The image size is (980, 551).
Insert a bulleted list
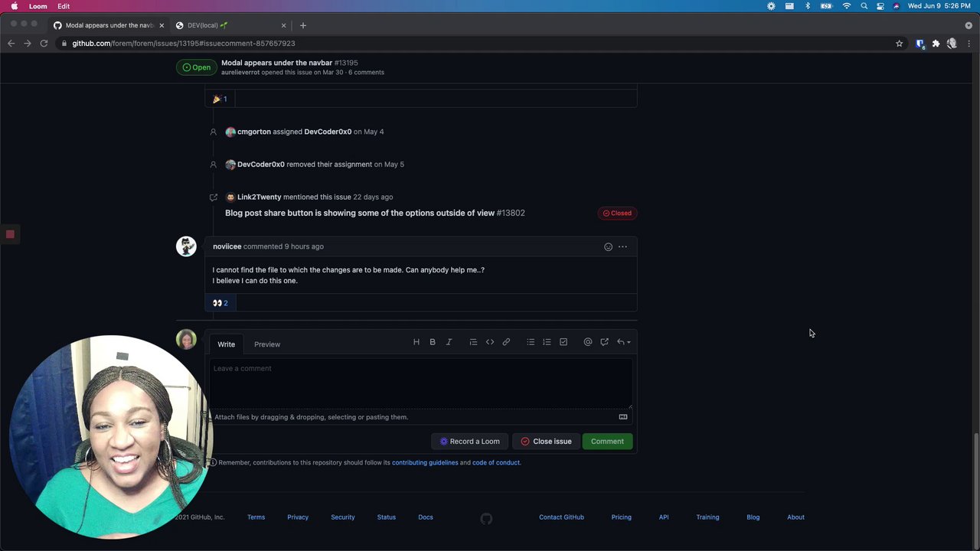[531, 342]
